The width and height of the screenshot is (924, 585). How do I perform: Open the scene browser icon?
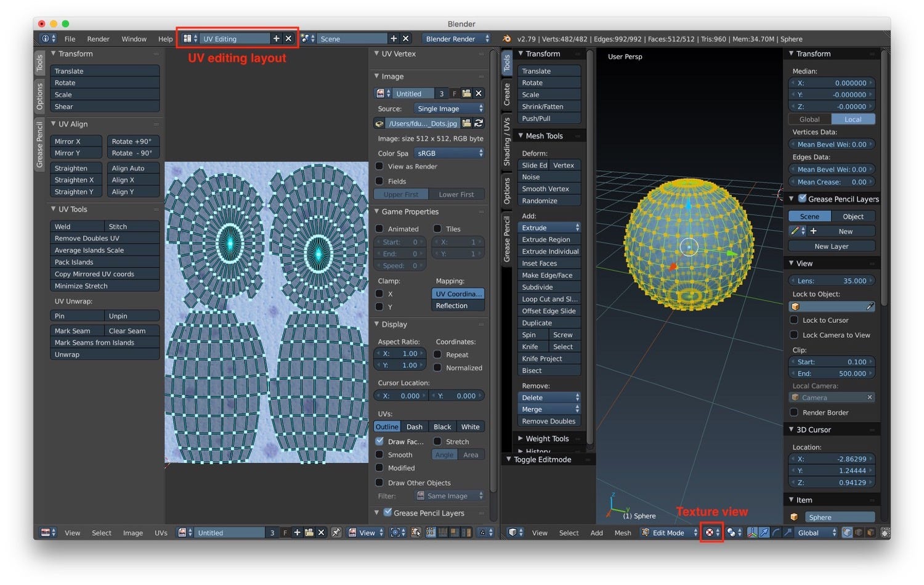(x=309, y=39)
